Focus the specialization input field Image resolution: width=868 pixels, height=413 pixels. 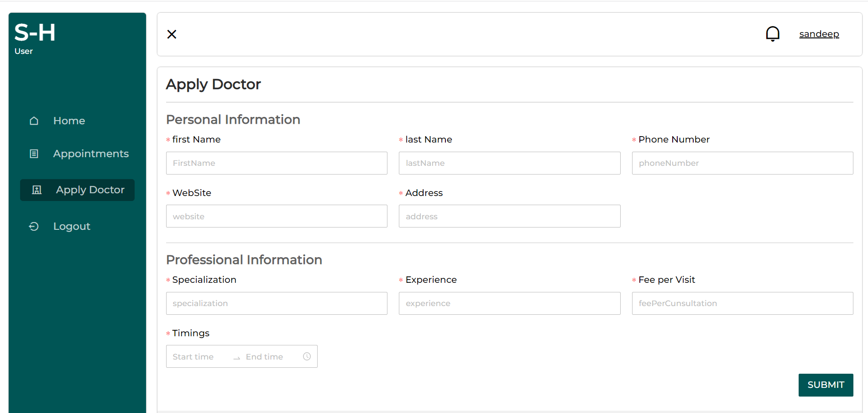(277, 303)
